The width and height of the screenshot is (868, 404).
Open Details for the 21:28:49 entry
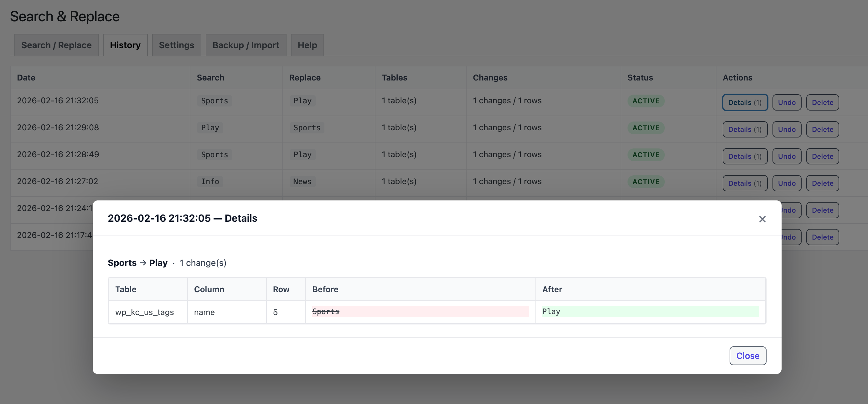pyautogui.click(x=745, y=156)
